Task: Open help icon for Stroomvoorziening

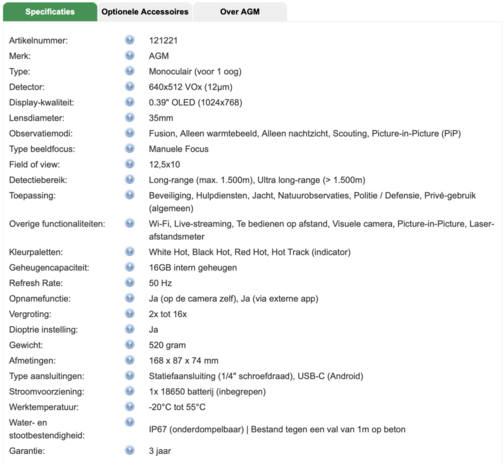Action: pos(130,391)
